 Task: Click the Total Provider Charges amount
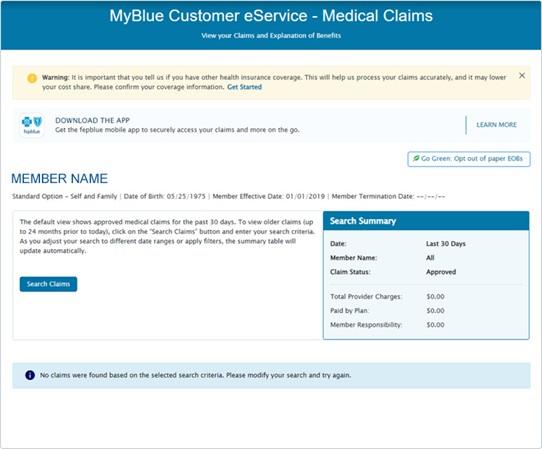click(435, 297)
